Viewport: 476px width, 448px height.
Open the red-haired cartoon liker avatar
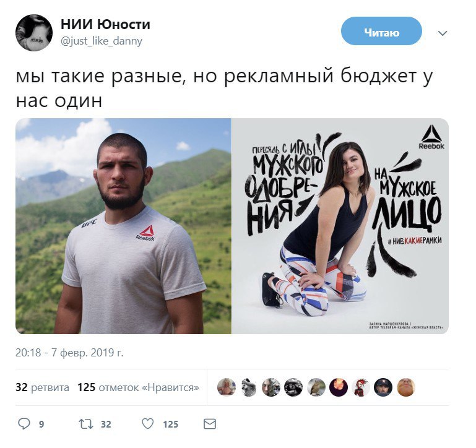[361, 387]
